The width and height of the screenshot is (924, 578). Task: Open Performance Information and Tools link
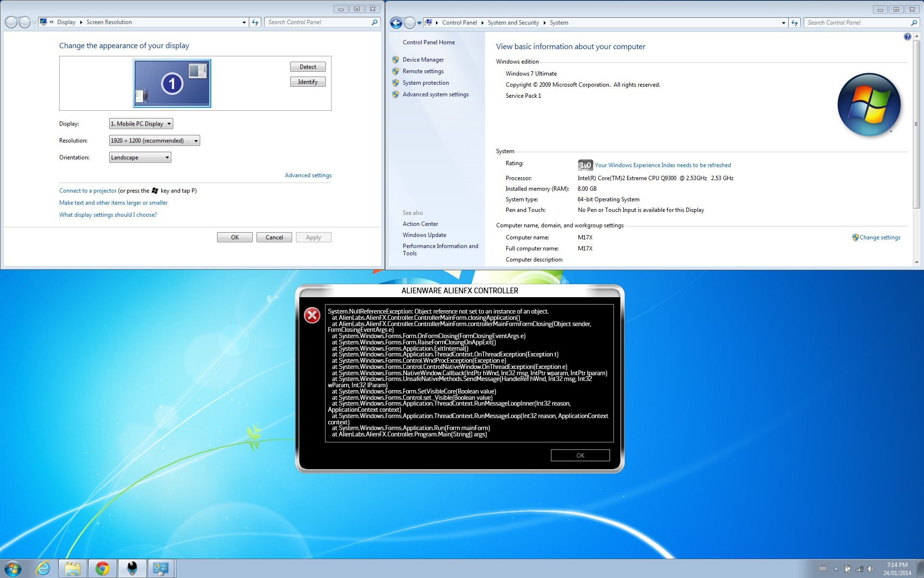coord(440,250)
